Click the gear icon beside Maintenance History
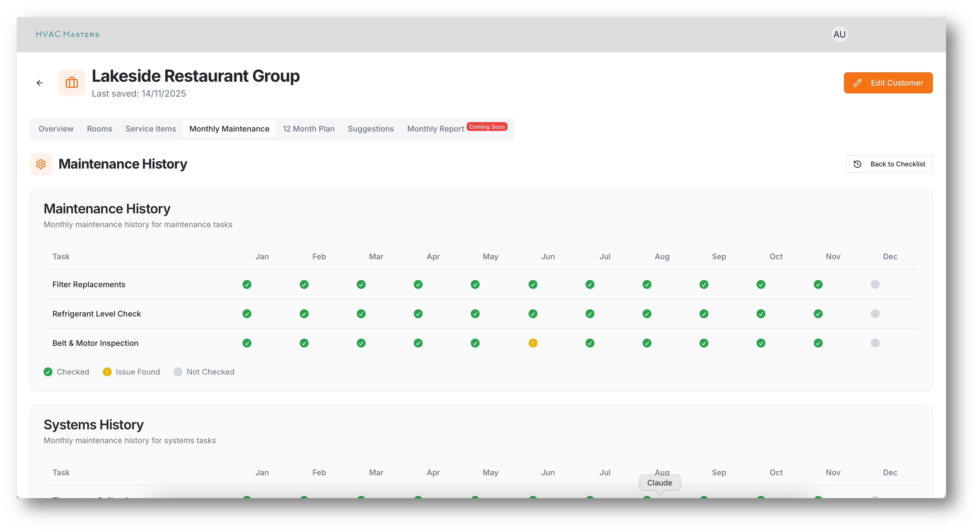This screenshot has width=980, height=532. (41, 164)
